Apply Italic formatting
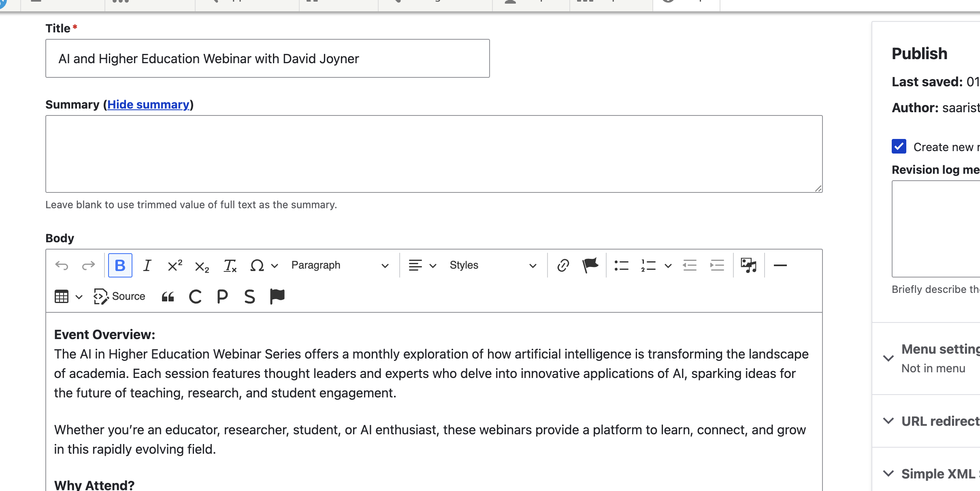The image size is (980, 491). tap(147, 266)
